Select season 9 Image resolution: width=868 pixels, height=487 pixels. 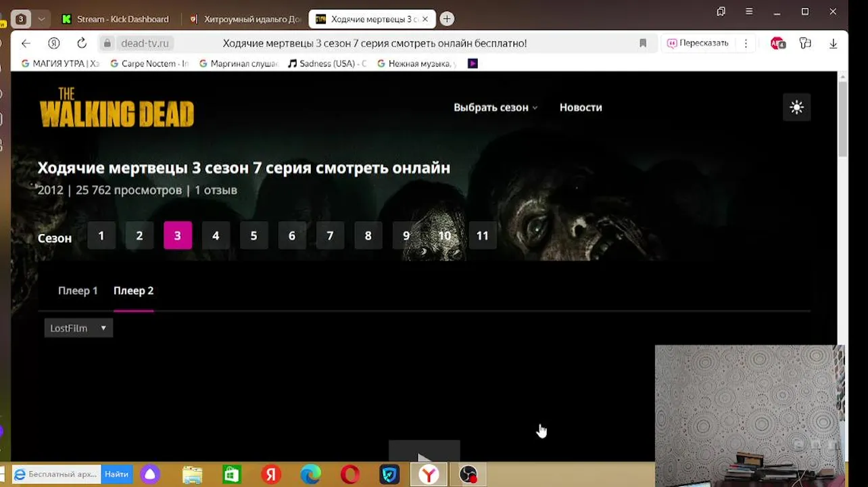point(406,235)
